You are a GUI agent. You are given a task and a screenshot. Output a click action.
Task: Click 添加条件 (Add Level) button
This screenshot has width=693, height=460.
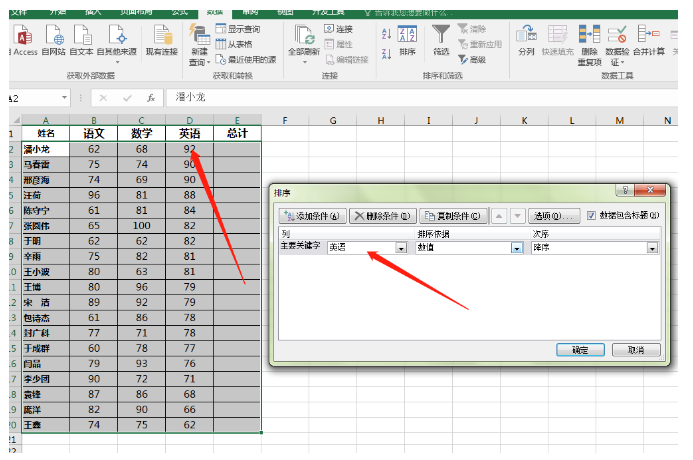click(312, 216)
